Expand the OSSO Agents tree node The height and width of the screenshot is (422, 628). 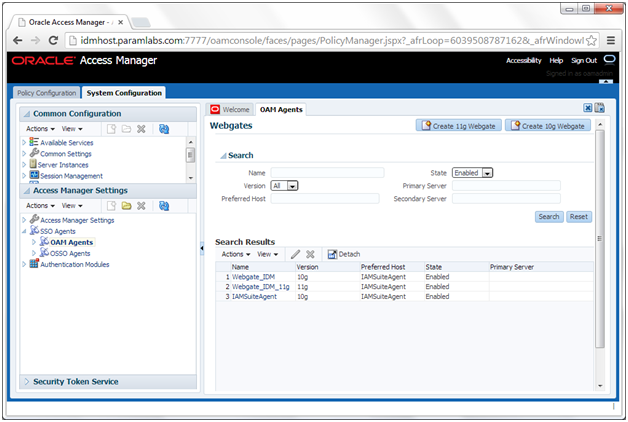point(34,253)
